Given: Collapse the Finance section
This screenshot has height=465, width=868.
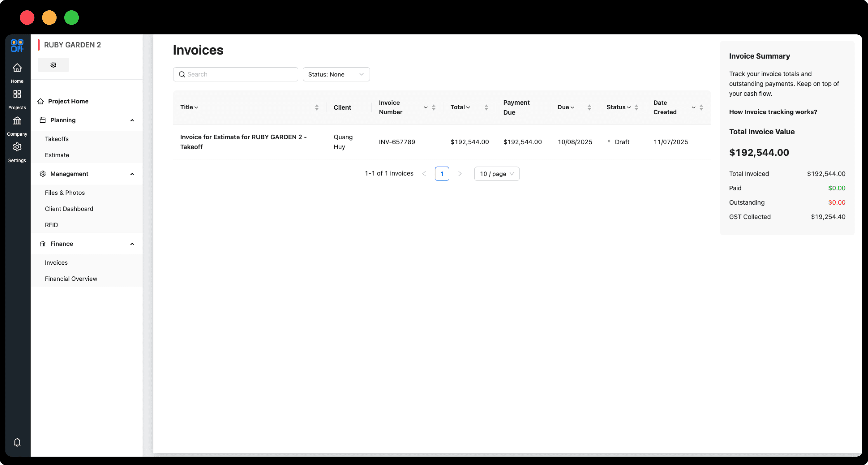Looking at the screenshot, I should click(x=132, y=244).
